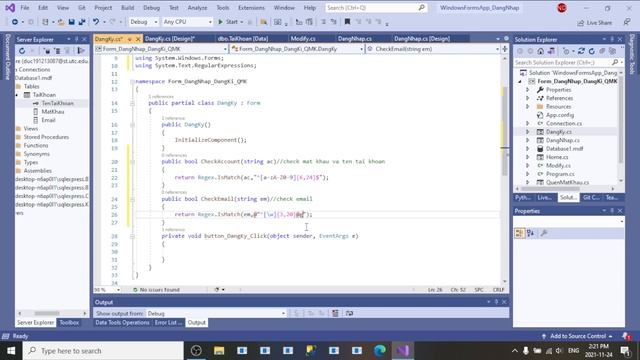Click the Categorized button in Properties panel
This screenshot has width=640, height=360.
point(520,233)
